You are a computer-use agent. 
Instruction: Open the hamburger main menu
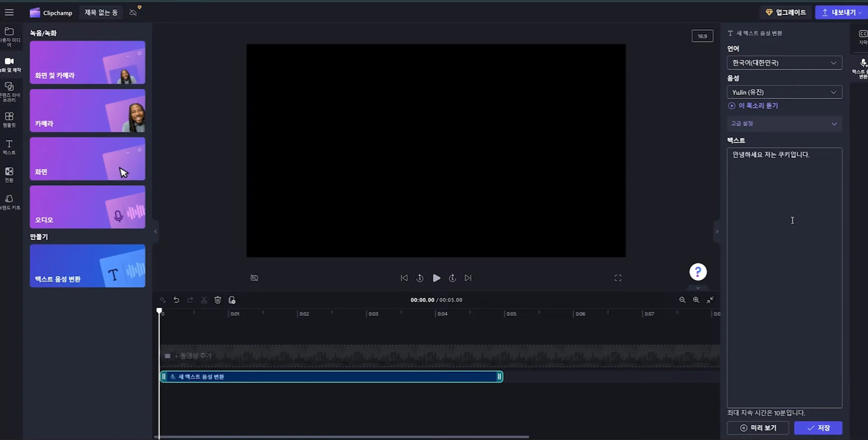[x=9, y=12]
